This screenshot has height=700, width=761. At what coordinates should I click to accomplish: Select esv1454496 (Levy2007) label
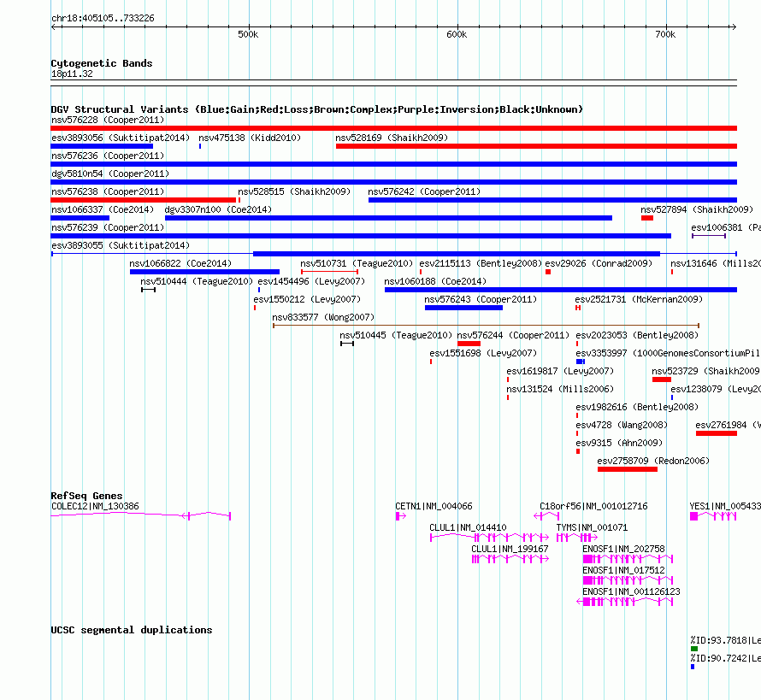pos(311,281)
